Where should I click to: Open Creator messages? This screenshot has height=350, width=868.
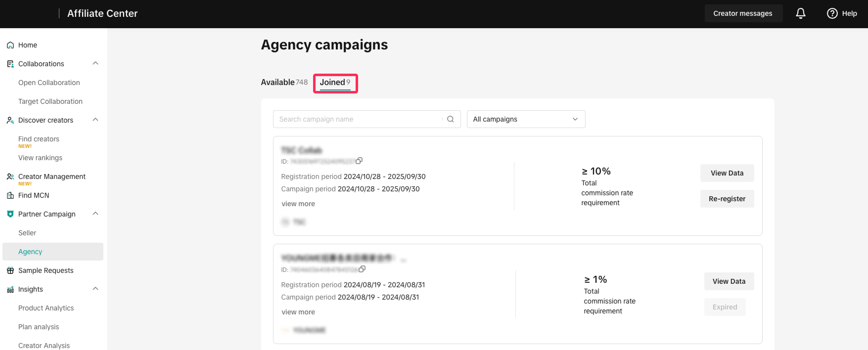[743, 14]
